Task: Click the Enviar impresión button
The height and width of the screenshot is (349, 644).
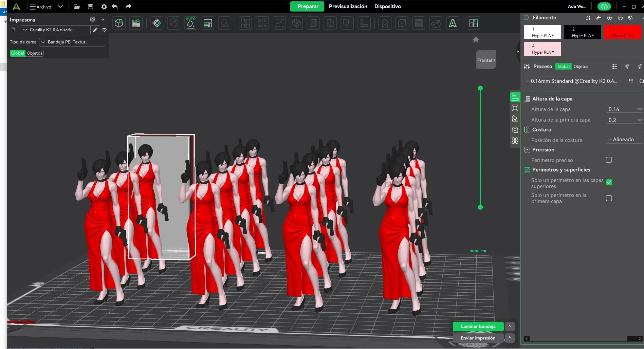Action: coord(478,338)
